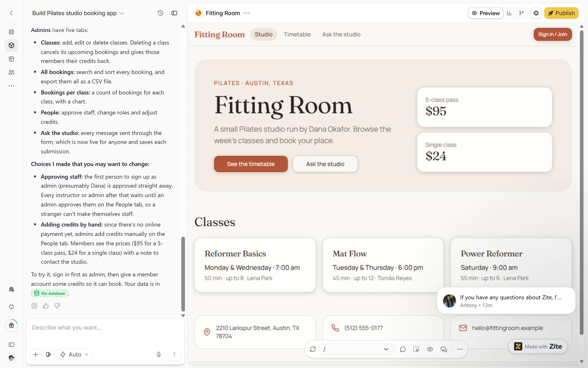Screen dimensions: 588x368
Task: Click the comment bubble in preview toolbar
Action: [403, 349]
